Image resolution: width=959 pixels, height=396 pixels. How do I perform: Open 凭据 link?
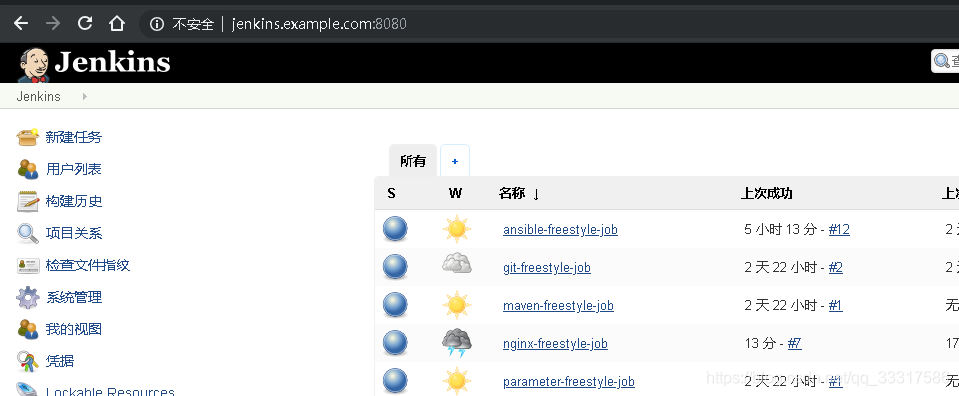click(60, 361)
